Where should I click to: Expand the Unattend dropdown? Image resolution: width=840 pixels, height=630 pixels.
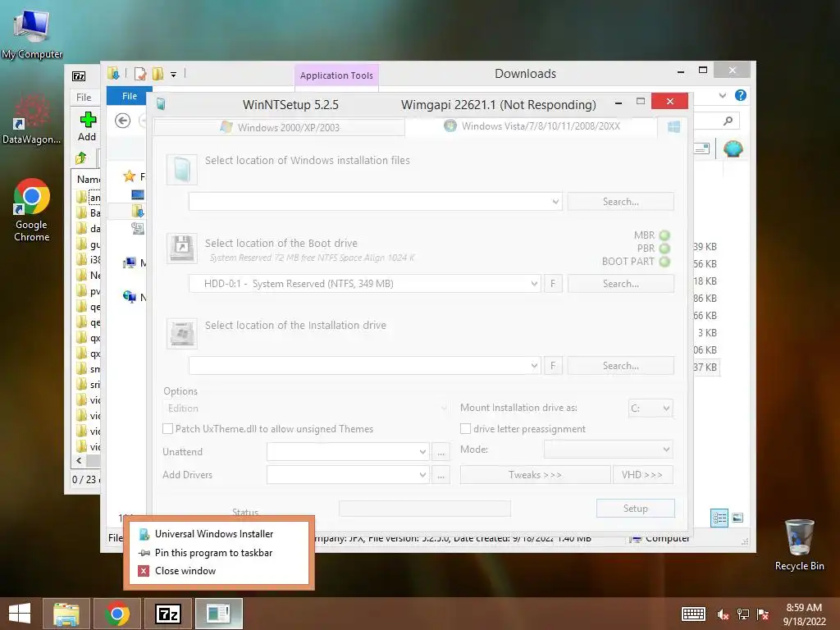(x=422, y=452)
